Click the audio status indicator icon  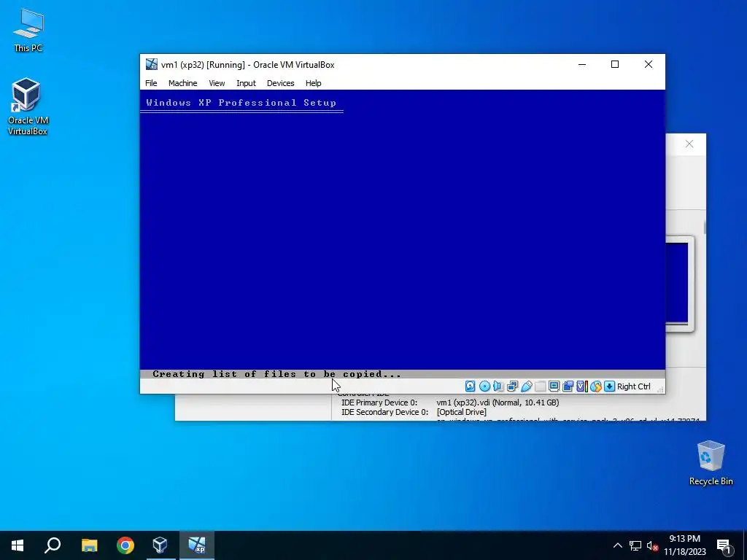tap(498, 386)
